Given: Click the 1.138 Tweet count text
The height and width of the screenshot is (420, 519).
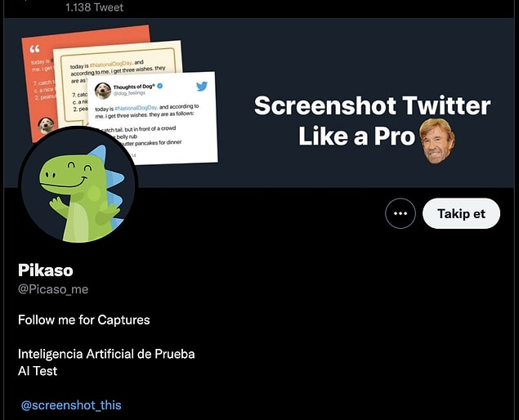Looking at the screenshot, I should pos(94,7).
